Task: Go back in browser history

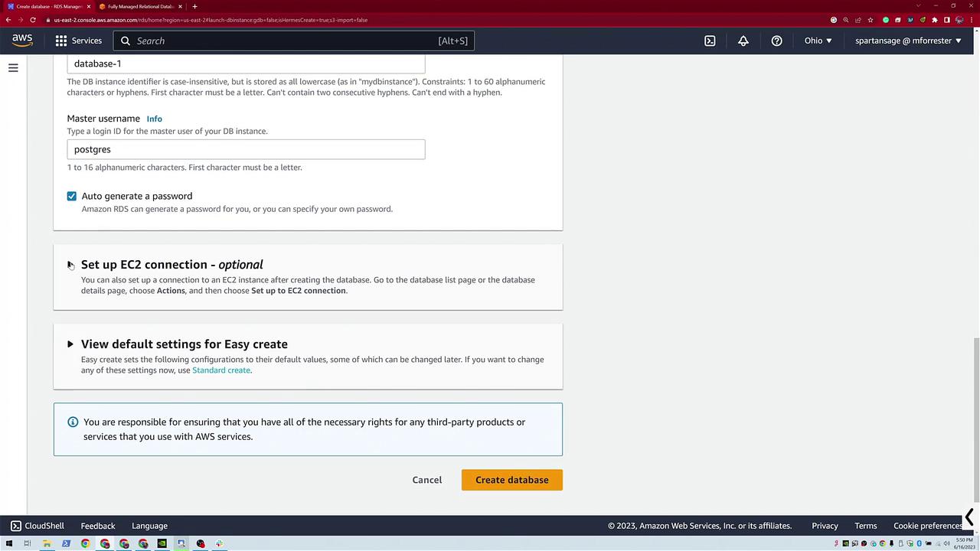Action: click(8, 20)
